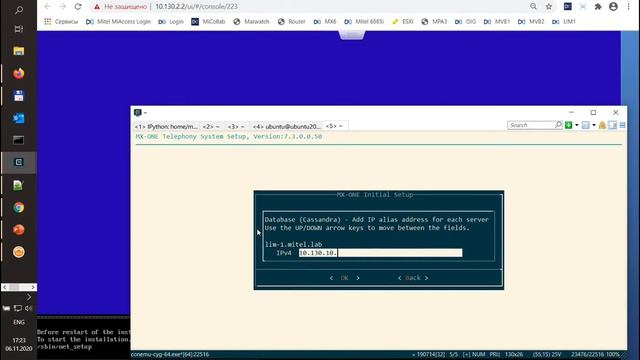
Task: Click the taskbar volume icon
Action: pos(29,308)
